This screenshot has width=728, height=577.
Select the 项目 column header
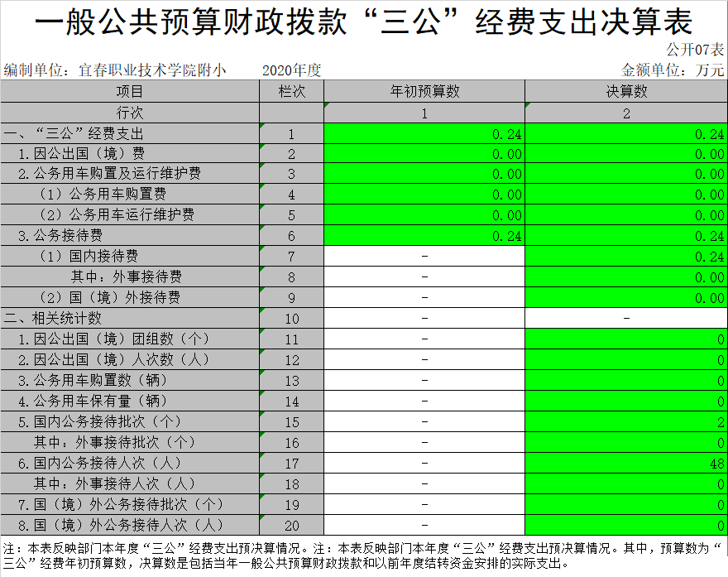[x=130, y=92]
